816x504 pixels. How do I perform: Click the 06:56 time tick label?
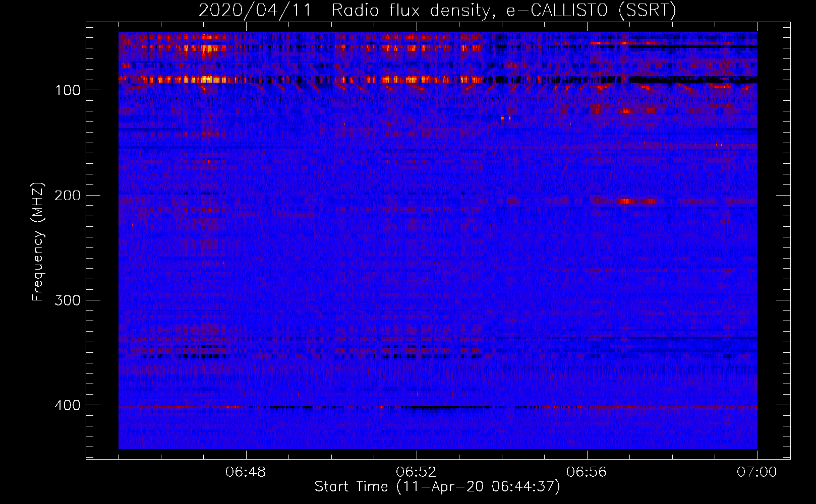(587, 472)
